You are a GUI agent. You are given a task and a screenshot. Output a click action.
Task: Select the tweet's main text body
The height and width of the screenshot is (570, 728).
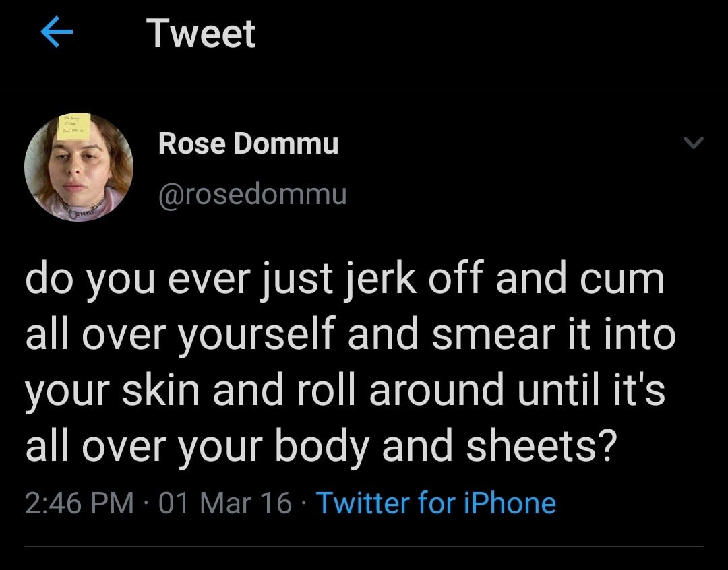tap(349, 364)
